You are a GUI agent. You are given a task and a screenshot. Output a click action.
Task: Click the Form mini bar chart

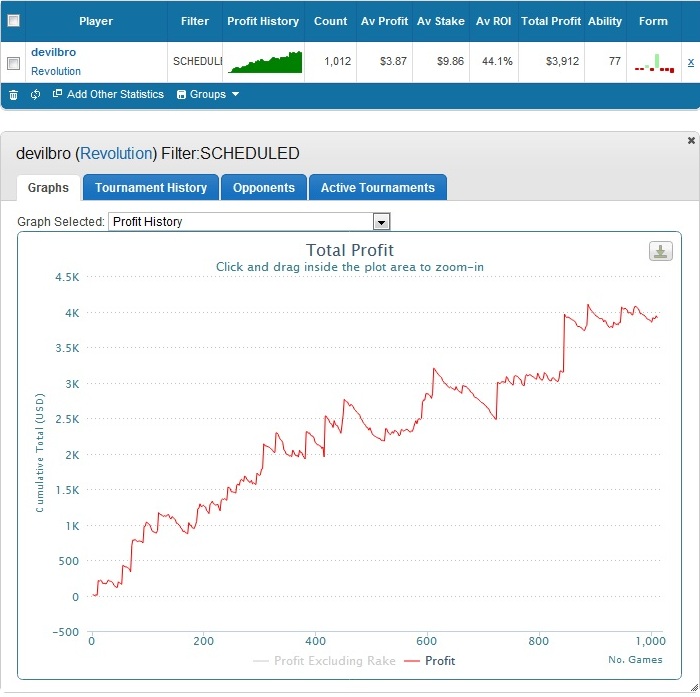(x=653, y=63)
